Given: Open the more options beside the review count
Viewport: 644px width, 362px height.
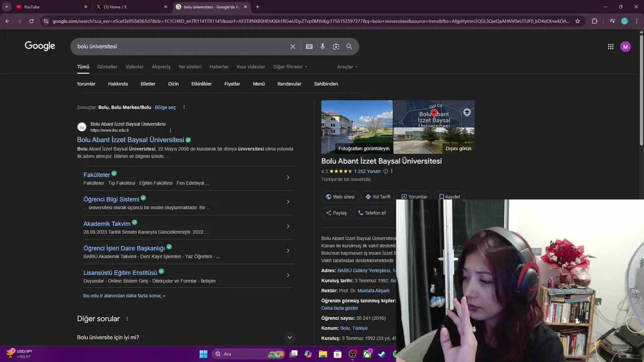Looking at the screenshot, I should click(x=391, y=171).
